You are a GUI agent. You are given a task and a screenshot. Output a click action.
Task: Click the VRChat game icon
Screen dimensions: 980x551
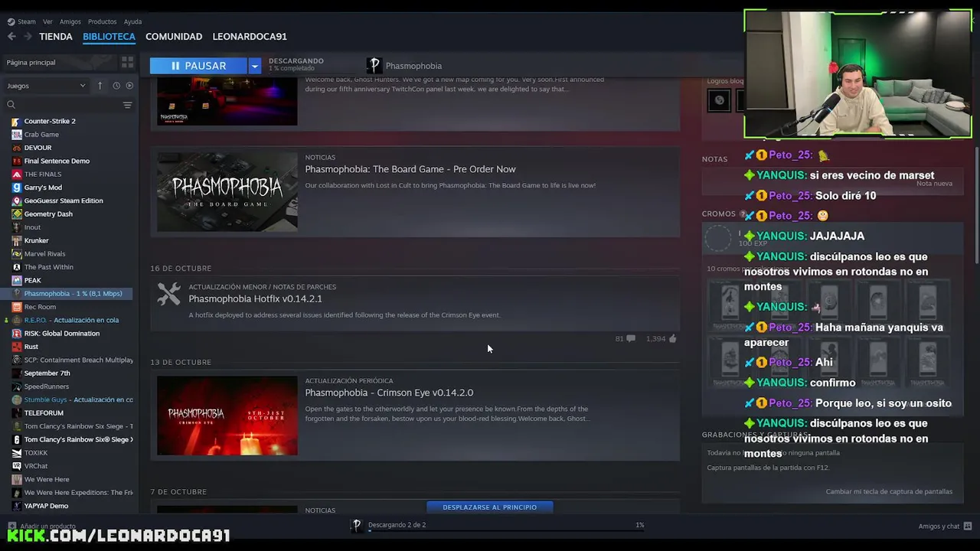[x=17, y=466]
